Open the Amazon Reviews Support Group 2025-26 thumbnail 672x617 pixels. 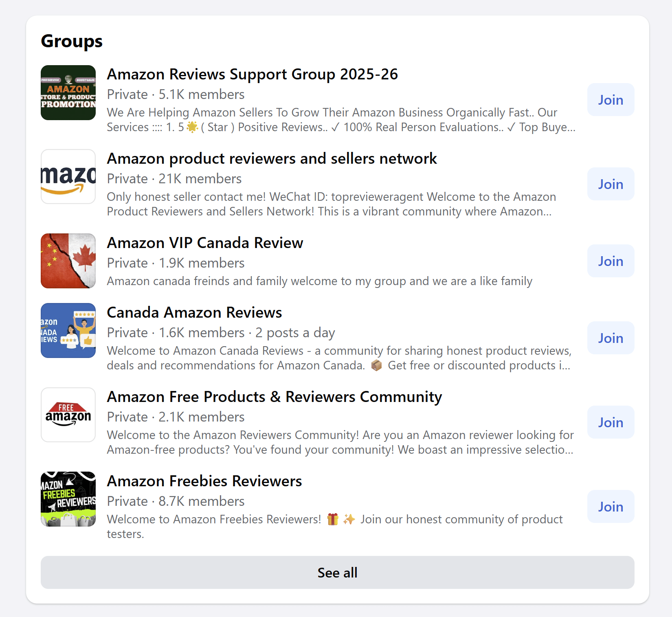pyautogui.click(x=68, y=92)
